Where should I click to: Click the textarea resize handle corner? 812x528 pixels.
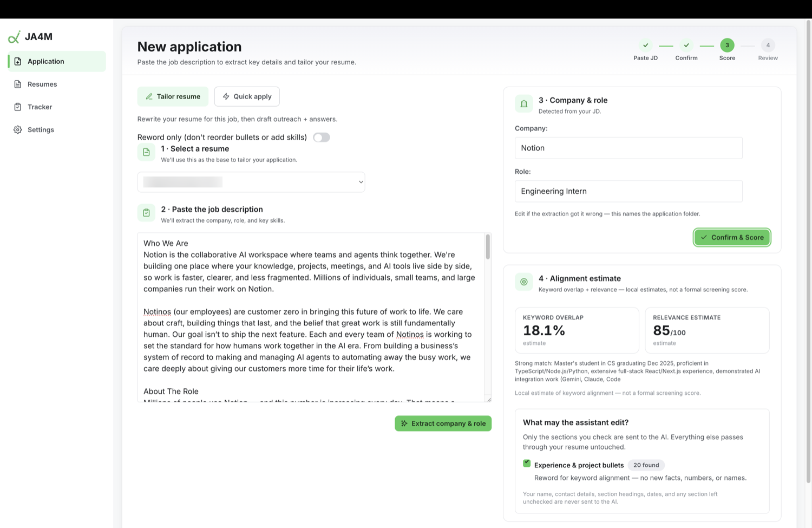[489, 400]
